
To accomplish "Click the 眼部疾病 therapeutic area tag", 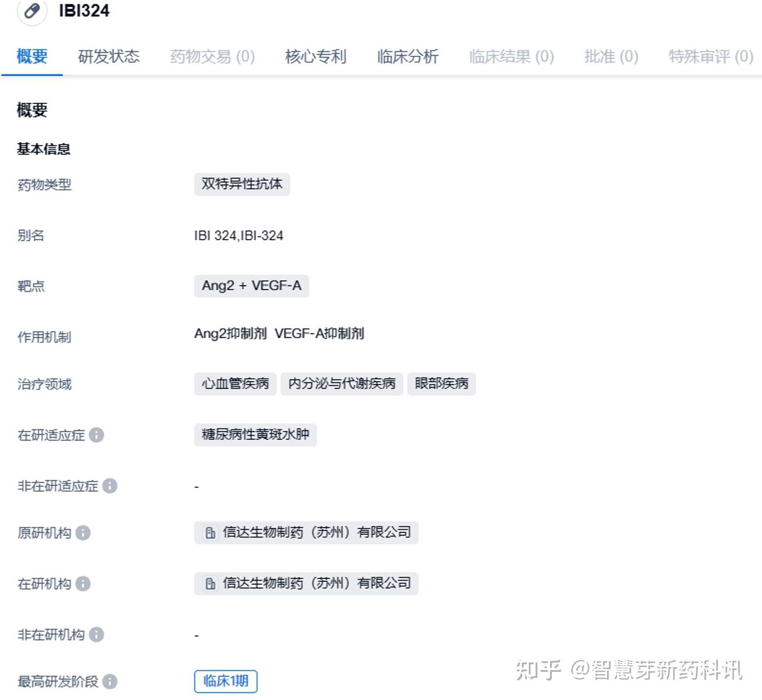I will click(x=441, y=383).
